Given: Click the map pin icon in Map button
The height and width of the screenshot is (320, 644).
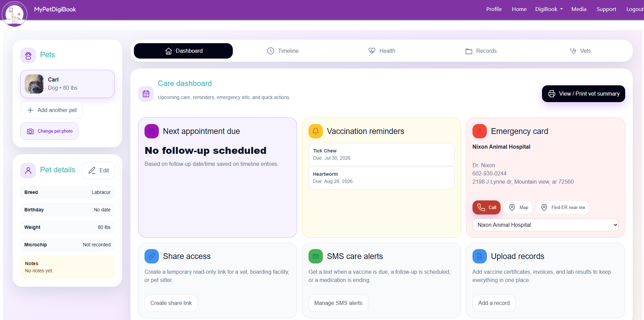Looking at the screenshot, I should click(512, 208).
